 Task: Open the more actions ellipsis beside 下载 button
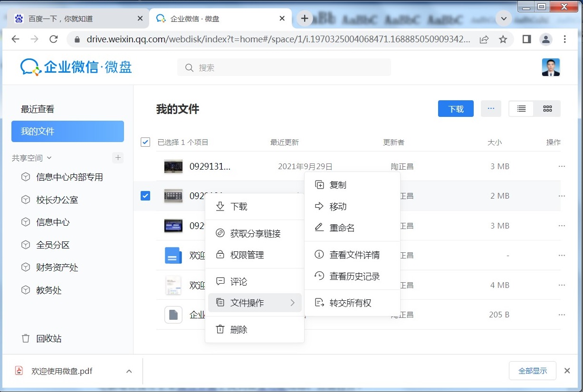[x=491, y=109]
